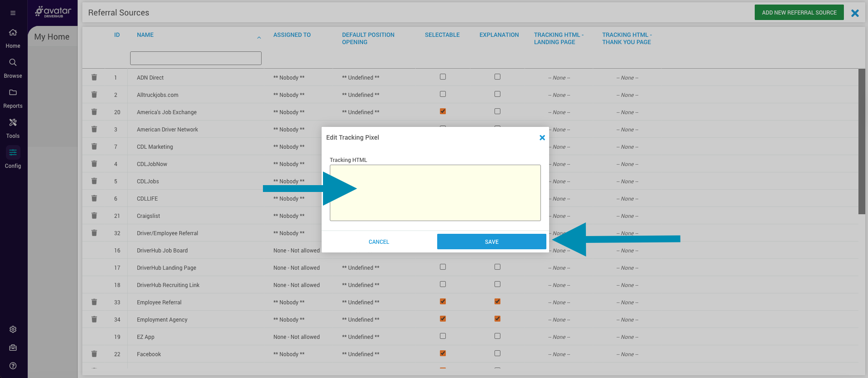
Task: Open Assigned To for Alltruckjobs.com
Action: tap(289, 95)
